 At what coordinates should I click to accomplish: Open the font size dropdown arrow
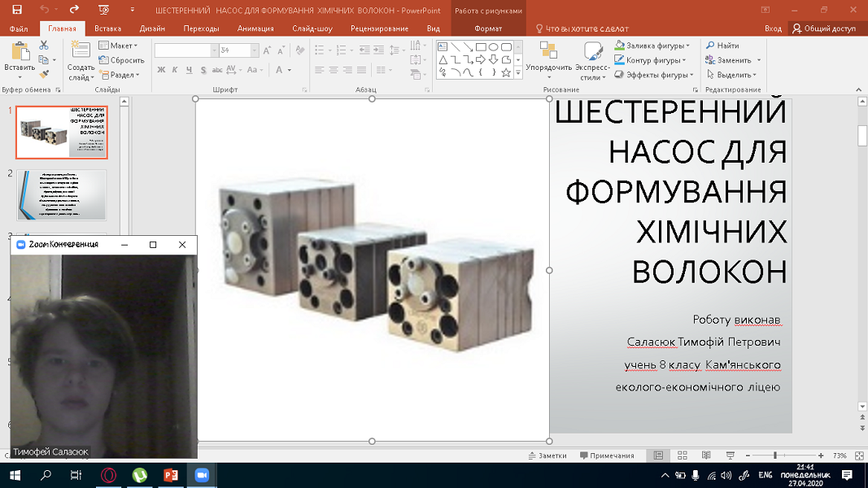click(254, 50)
